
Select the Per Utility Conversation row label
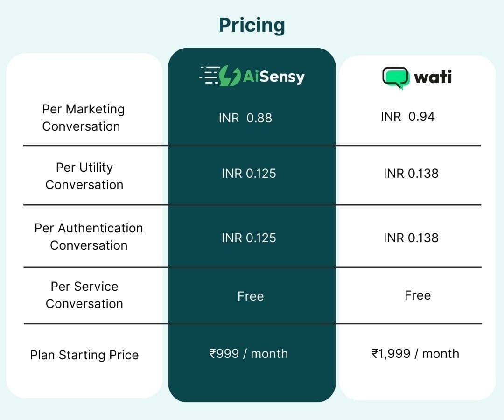click(84, 176)
